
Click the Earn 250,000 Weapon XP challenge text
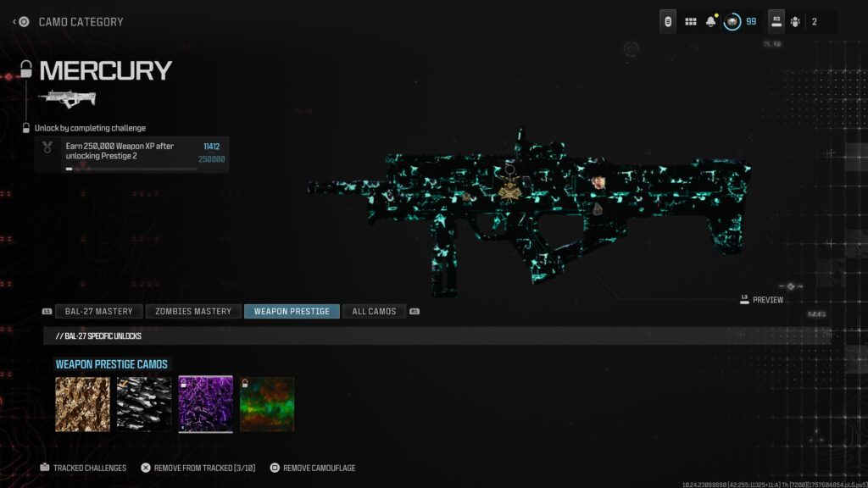click(x=120, y=151)
